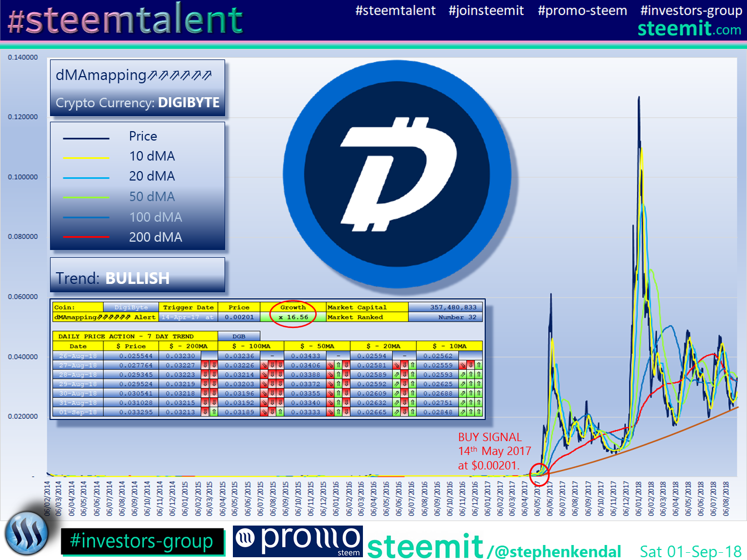This screenshot has height=560, width=747.
Task: Click the Sat 01-Sep-18 date label
Action: 691,552
